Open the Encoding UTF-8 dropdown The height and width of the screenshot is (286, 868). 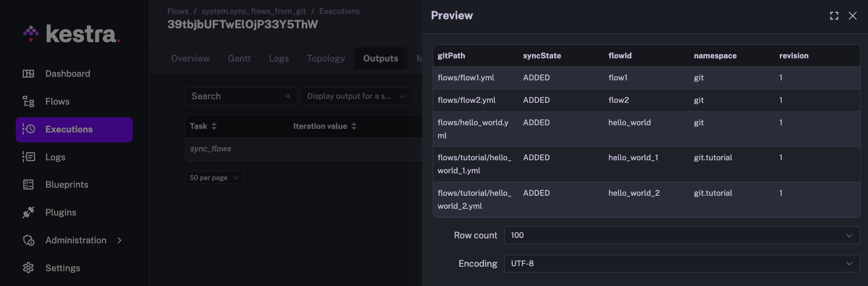tap(681, 264)
